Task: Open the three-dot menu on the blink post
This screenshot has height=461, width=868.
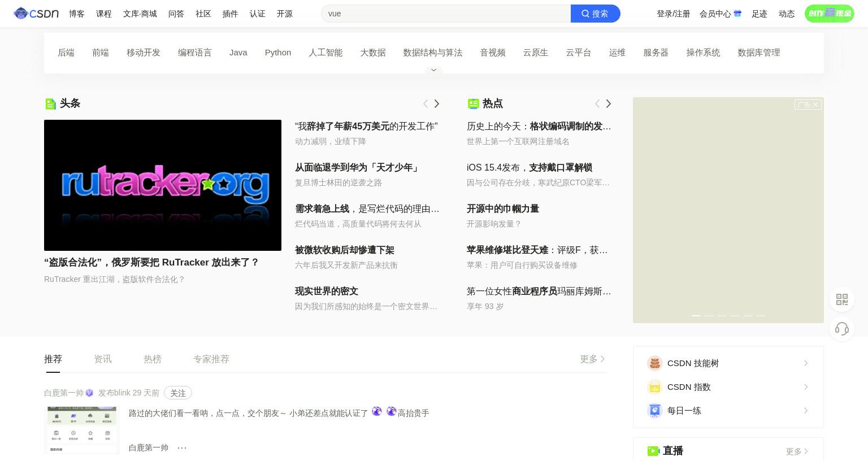Action: point(182,447)
